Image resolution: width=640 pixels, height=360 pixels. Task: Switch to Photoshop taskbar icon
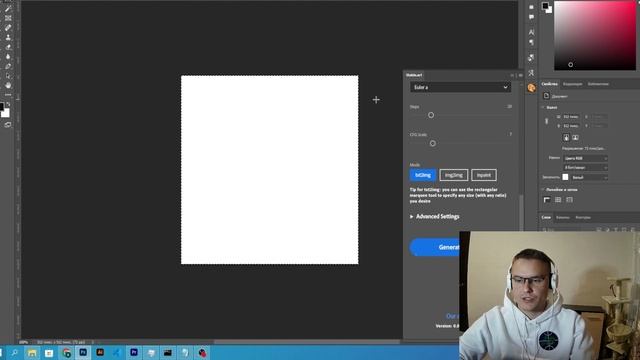pyautogui.click(x=83, y=353)
